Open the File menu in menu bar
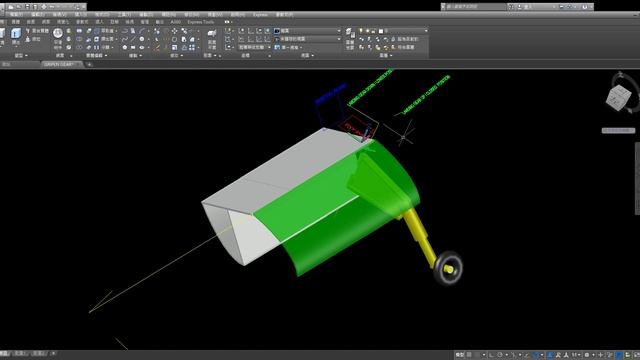 pos(16,15)
